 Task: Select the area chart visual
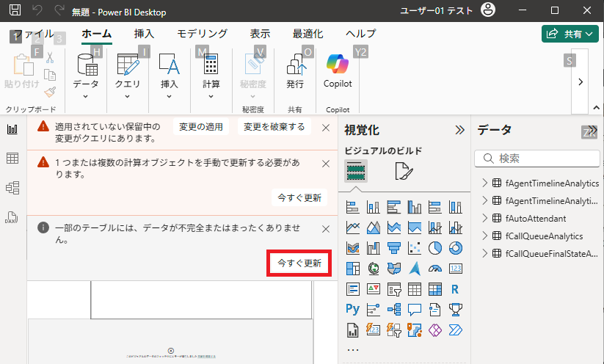click(x=374, y=227)
